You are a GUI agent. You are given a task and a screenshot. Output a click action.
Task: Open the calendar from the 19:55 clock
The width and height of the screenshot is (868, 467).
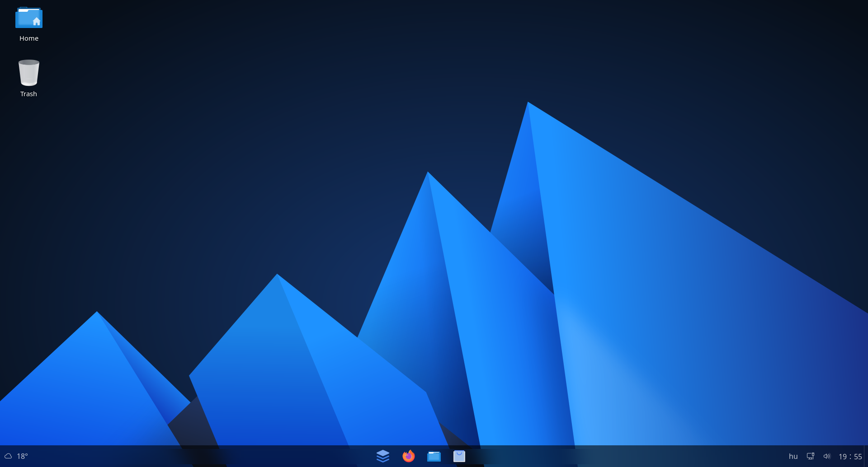[850, 457]
